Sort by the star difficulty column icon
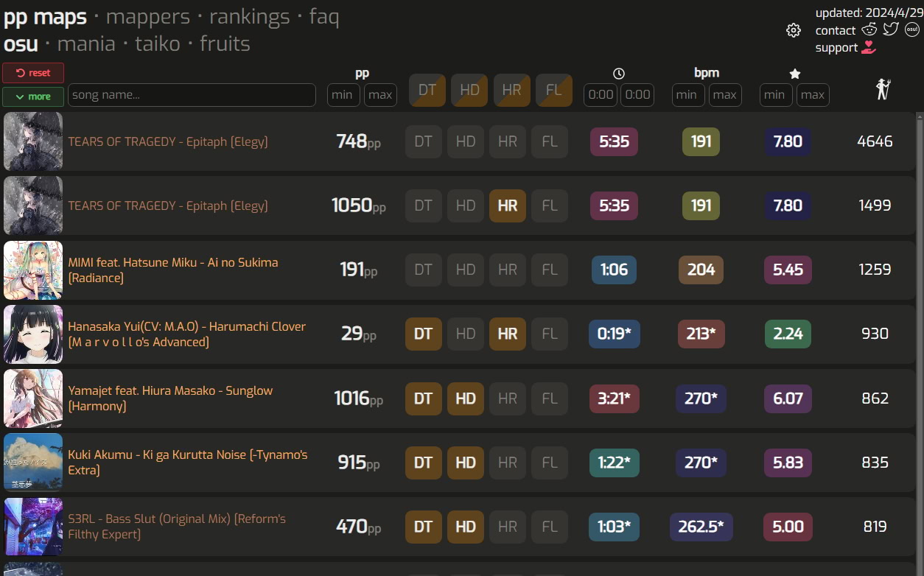The image size is (924, 576). [x=795, y=74]
